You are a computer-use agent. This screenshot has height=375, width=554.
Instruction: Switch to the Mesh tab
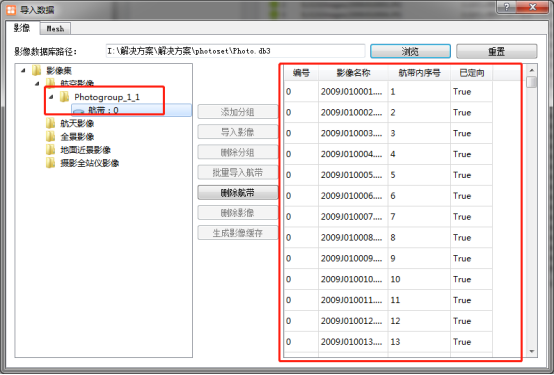point(55,29)
